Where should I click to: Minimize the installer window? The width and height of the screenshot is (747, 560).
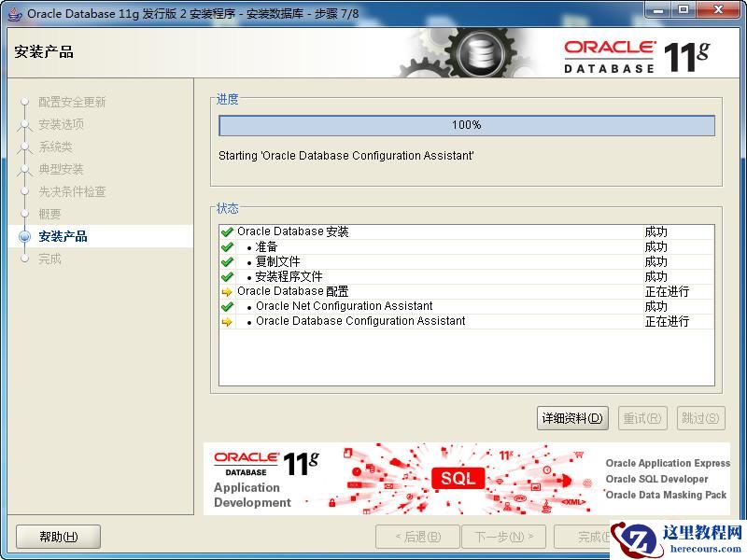[658, 10]
